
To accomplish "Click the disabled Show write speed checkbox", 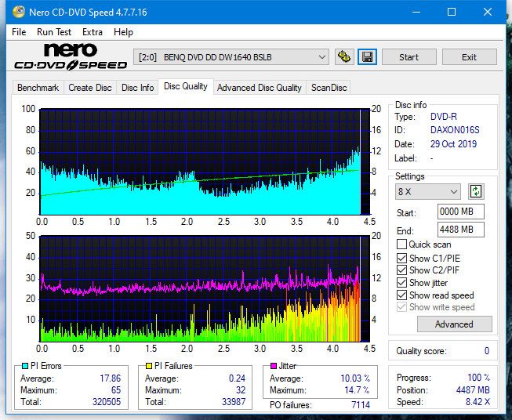I will coord(401,307).
